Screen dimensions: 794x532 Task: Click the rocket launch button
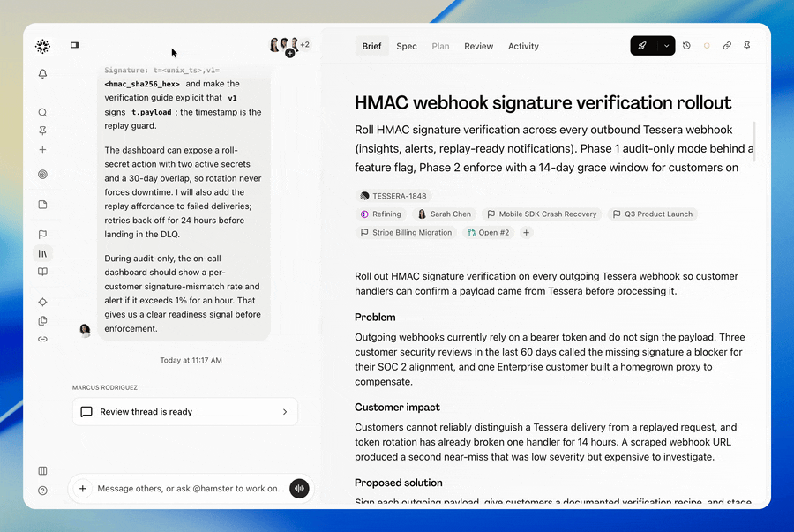point(642,46)
